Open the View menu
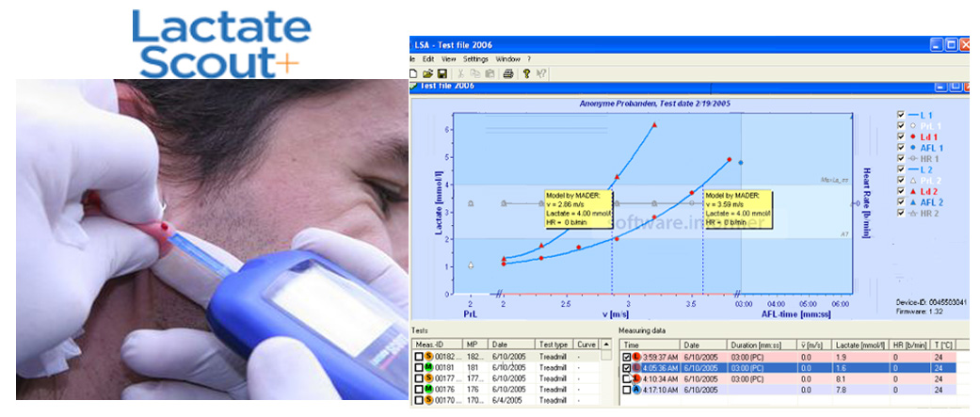Viewport: 980px width, 417px height. 449,58
